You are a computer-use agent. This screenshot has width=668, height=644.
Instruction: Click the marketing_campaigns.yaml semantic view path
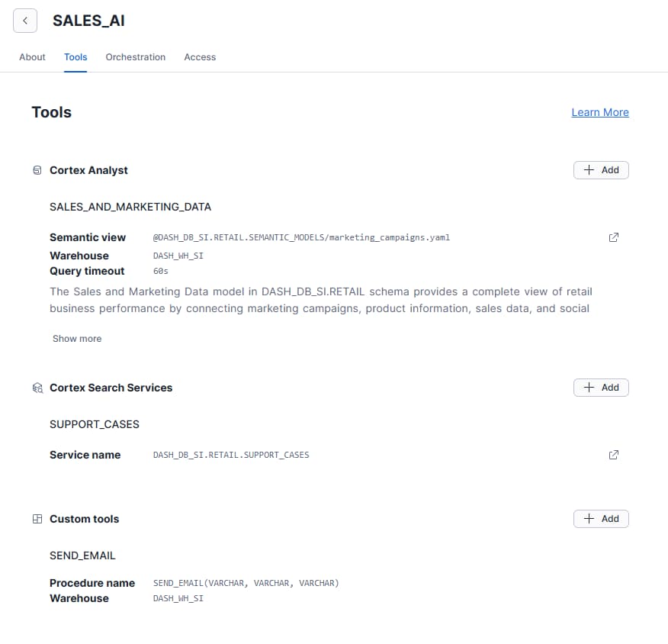coord(301,237)
